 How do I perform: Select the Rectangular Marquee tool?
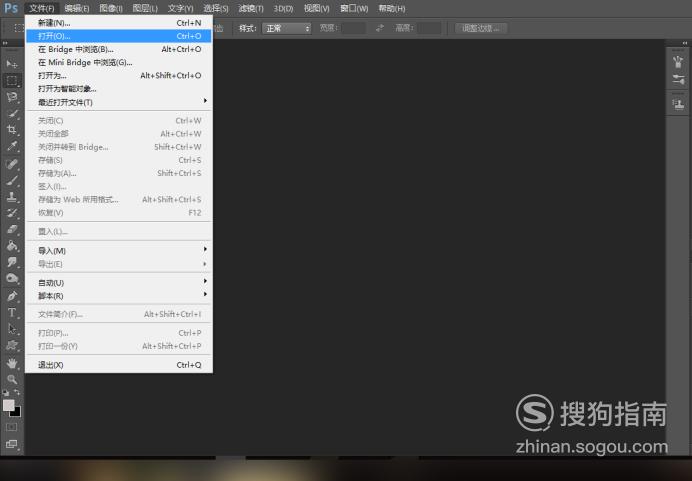[12, 80]
